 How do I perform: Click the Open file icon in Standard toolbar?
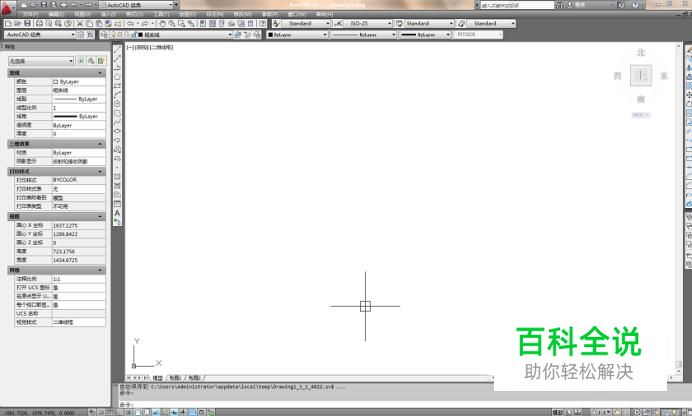tap(18, 23)
